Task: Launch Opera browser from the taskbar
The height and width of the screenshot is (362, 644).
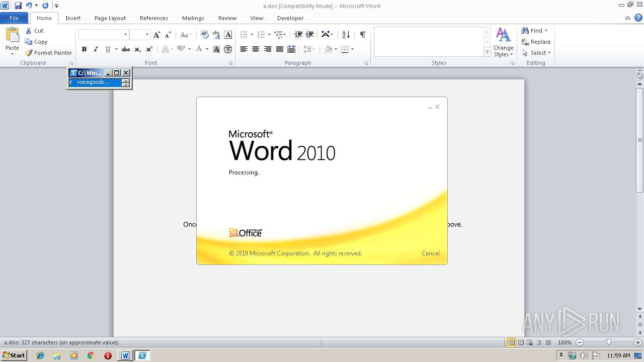Action: pos(108,355)
